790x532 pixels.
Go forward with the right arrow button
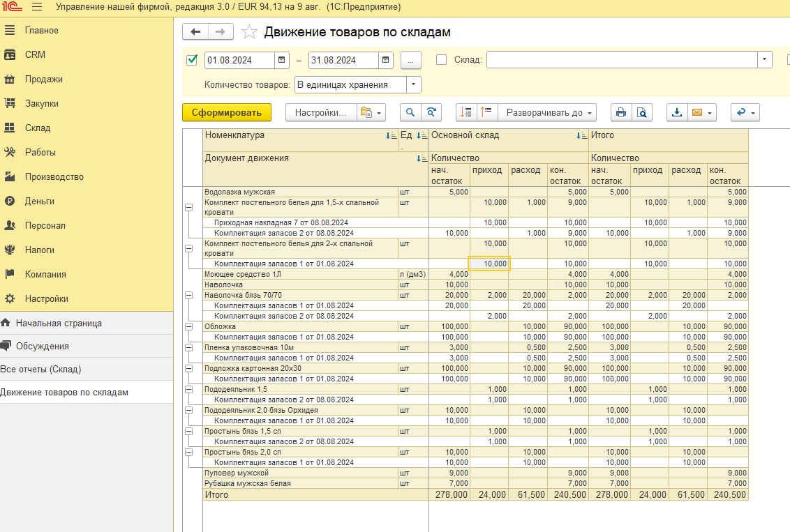(x=221, y=31)
